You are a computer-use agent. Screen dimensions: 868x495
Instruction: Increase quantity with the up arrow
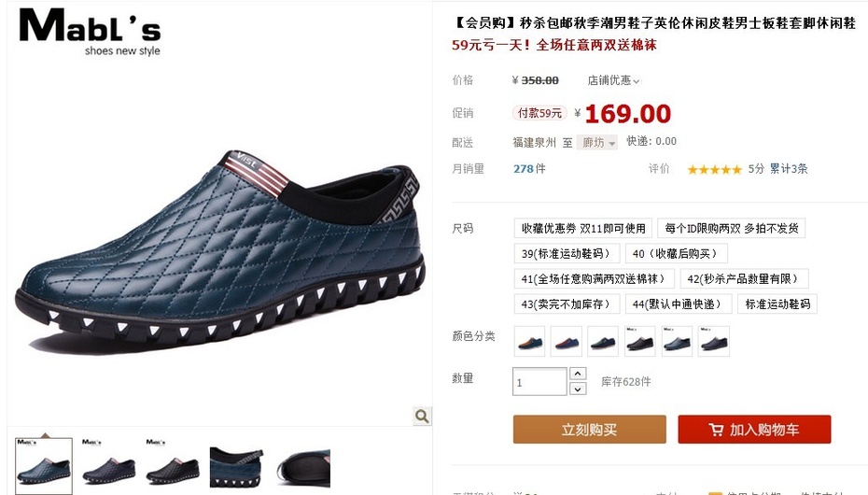coord(578,374)
